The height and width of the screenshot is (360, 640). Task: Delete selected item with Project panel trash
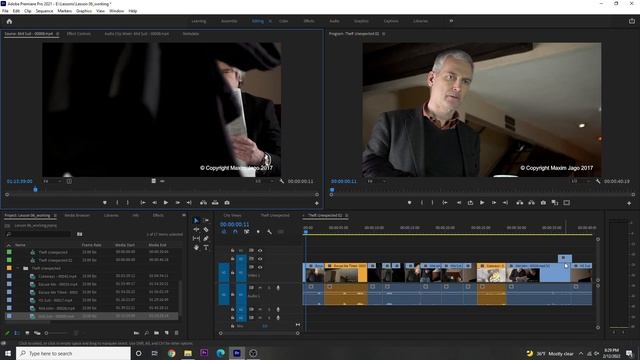tap(176, 333)
